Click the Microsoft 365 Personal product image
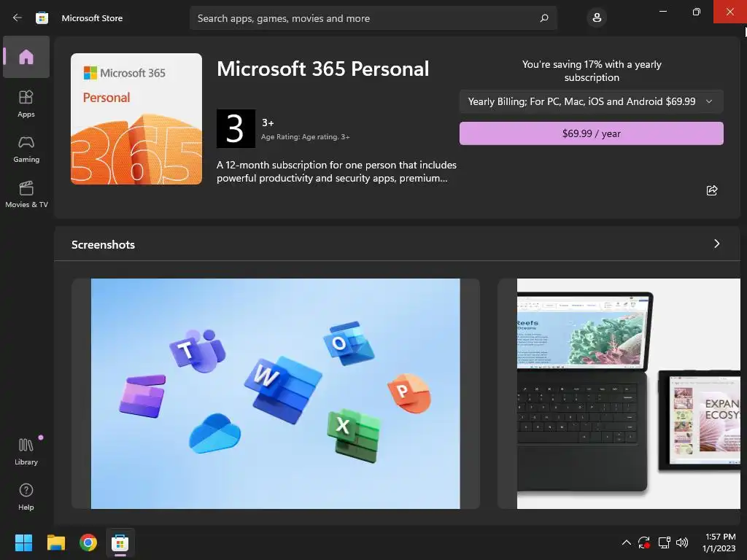 (136, 119)
